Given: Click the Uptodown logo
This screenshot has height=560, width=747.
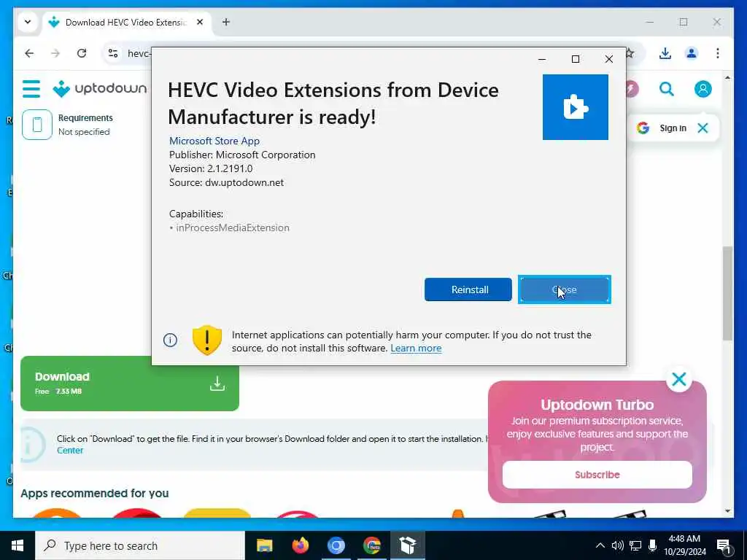Looking at the screenshot, I should (99, 88).
